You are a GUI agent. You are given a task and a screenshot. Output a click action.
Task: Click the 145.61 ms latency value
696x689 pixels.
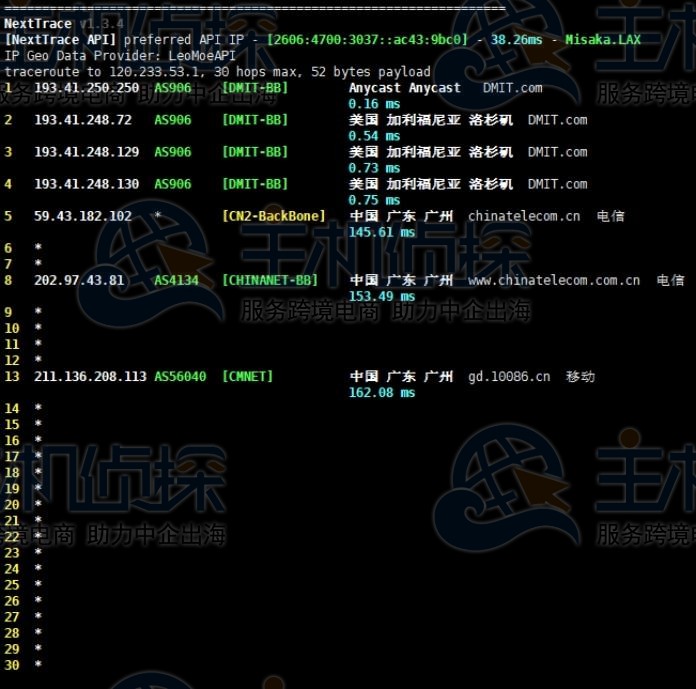pyautogui.click(x=382, y=232)
